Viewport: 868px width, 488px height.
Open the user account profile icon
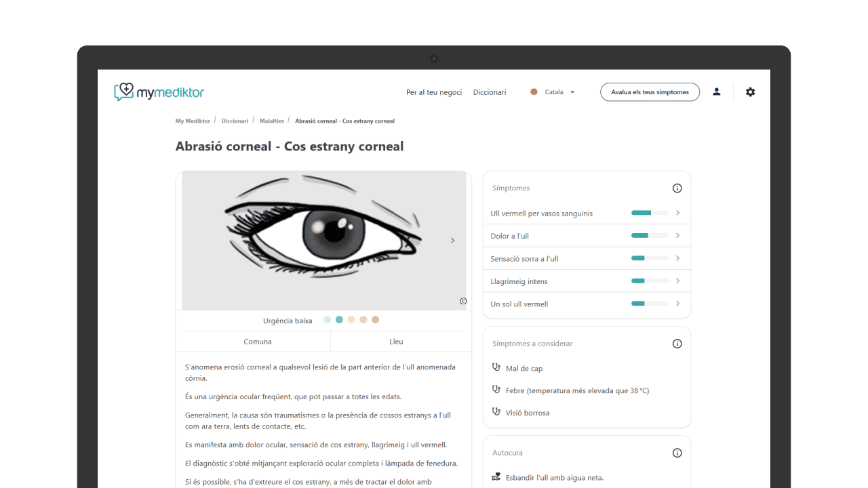tap(716, 92)
